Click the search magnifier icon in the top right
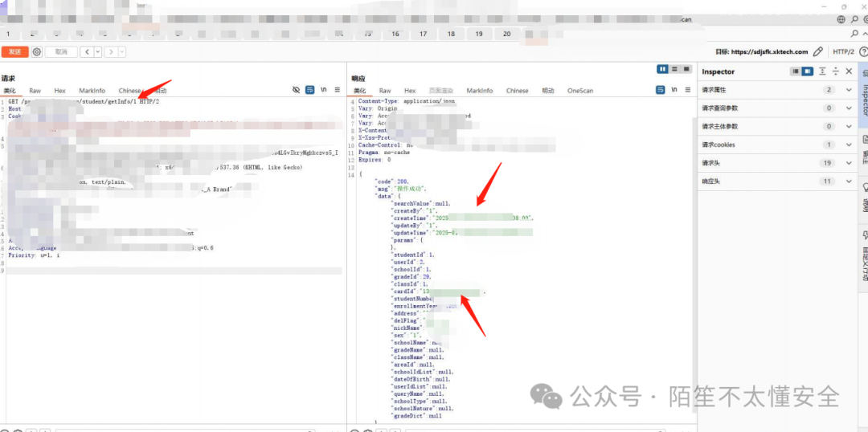Viewport: 868px width, 432px height. 854,34
